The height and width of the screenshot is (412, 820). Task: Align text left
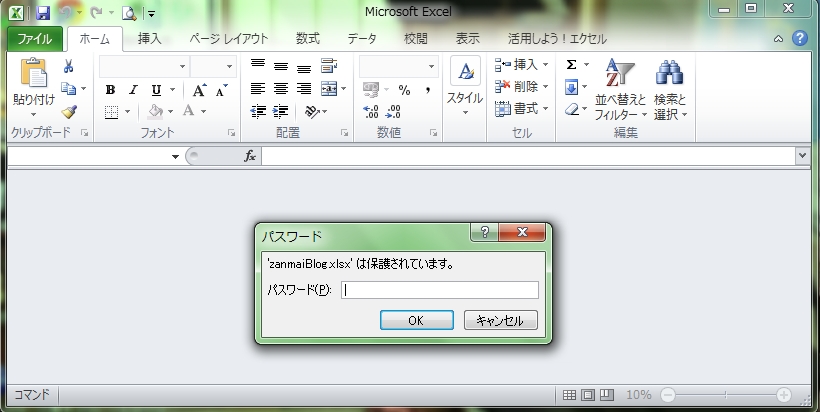[257, 88]
